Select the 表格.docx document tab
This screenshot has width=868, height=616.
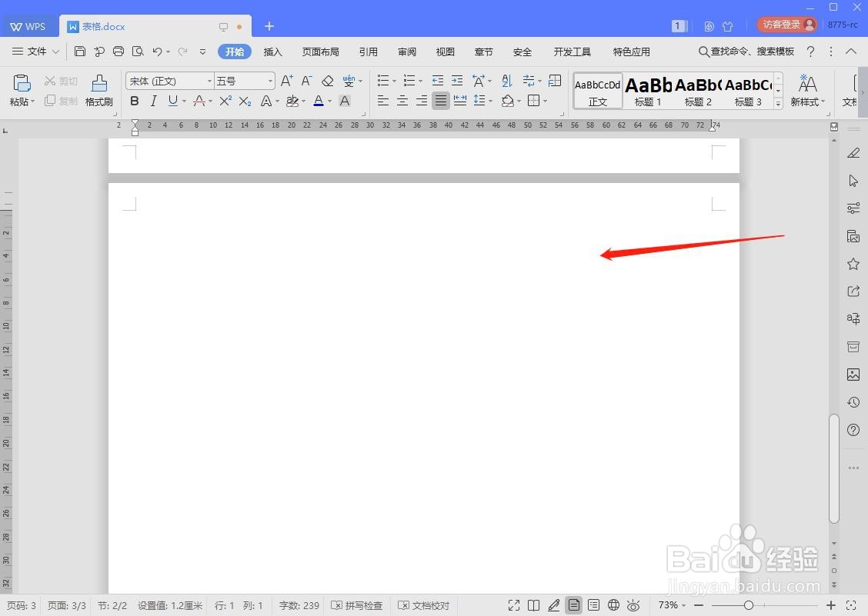click(155, 26)
